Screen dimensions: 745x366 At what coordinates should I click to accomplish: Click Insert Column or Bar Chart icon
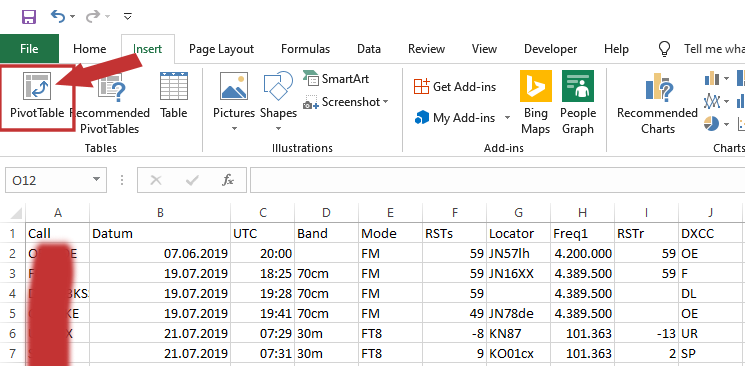712,78
